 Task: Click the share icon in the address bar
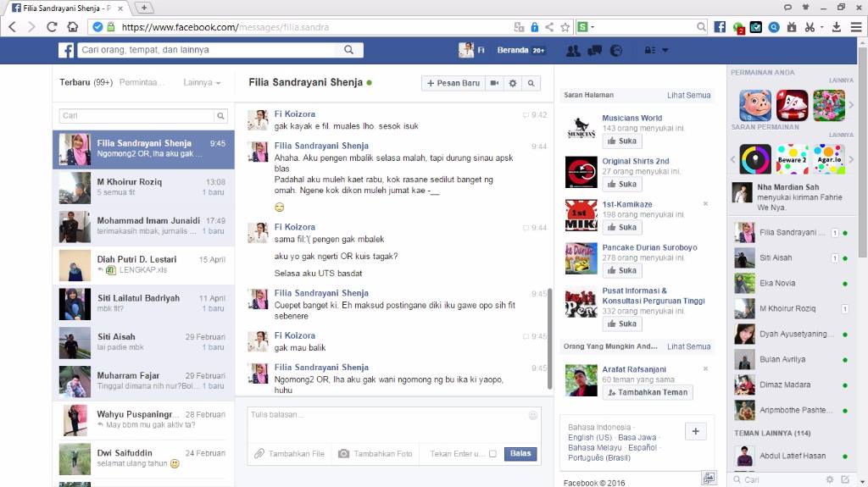549,27
